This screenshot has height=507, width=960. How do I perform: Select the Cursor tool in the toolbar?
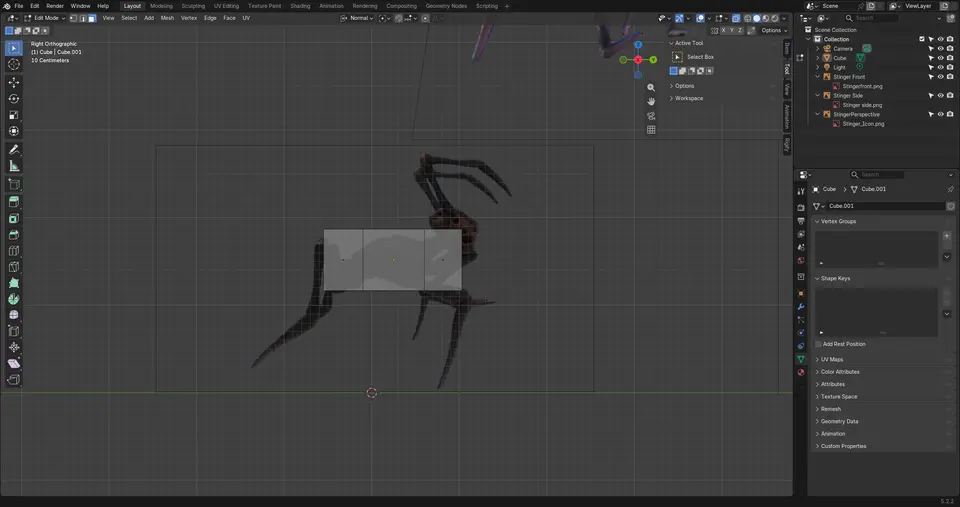click(x=13, y=64)
